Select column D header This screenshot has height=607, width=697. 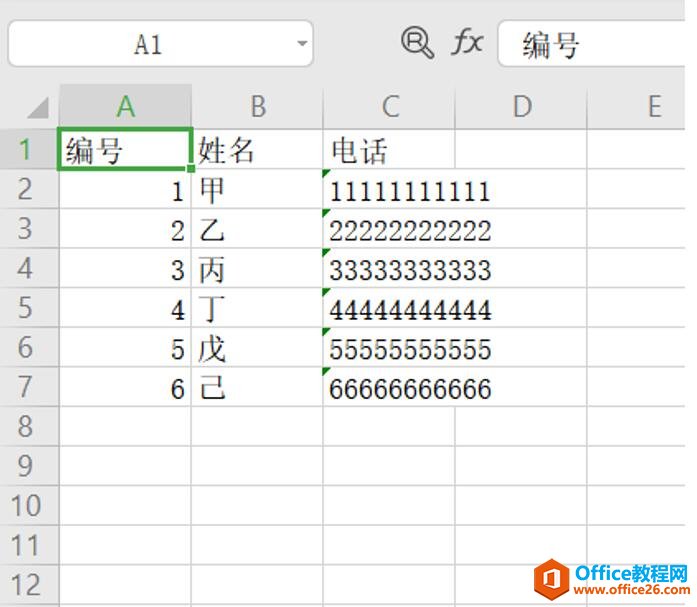pyautogui.click(x=521, y=107)
